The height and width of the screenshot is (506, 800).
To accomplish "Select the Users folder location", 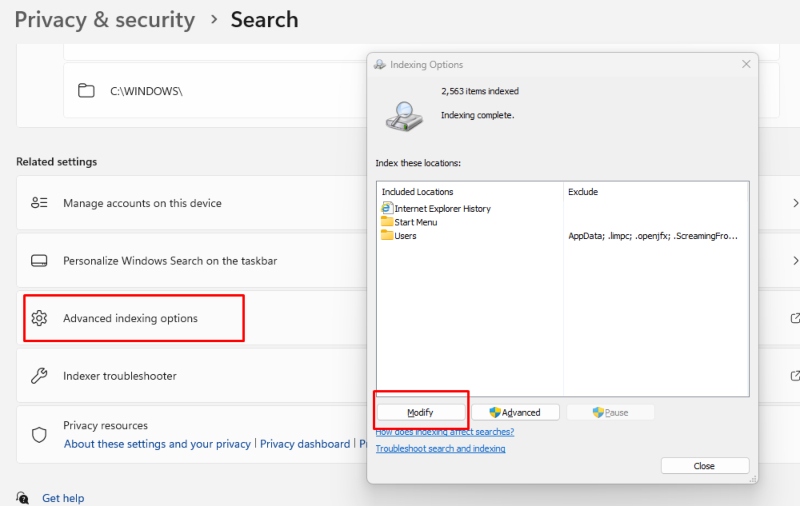I will [404, 236].
